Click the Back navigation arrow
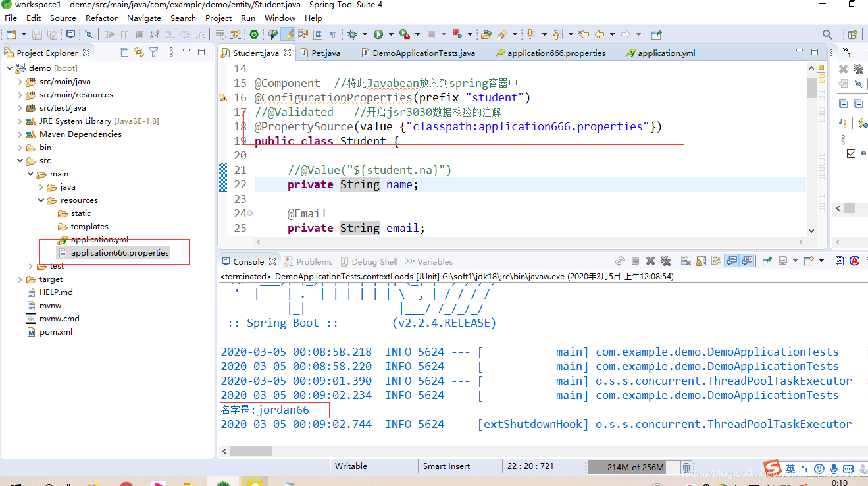Screen dimensions: 868x486 pyautogui.click(x=599, y=34)
